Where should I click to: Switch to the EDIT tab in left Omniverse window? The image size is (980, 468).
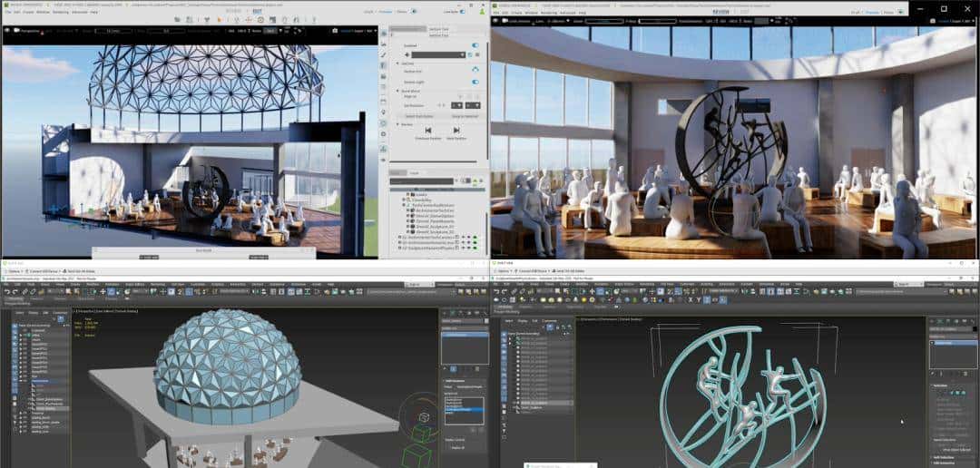[258, 12]
